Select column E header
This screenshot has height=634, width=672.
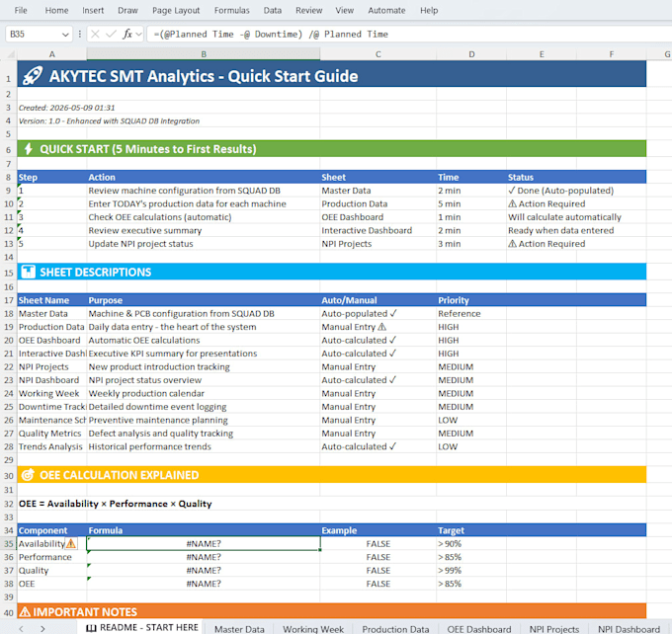pos(542,54)
